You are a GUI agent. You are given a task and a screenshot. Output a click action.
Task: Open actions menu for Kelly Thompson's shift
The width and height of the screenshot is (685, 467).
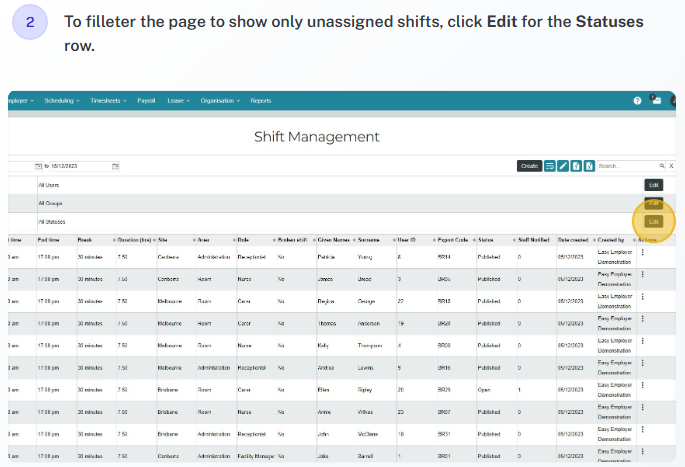643,340
